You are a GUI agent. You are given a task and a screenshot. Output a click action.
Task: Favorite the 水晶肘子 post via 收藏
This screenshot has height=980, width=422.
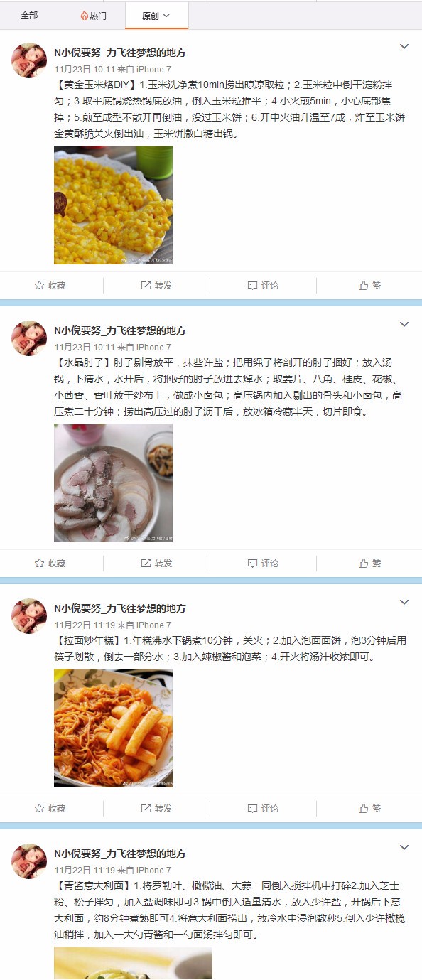50,563
